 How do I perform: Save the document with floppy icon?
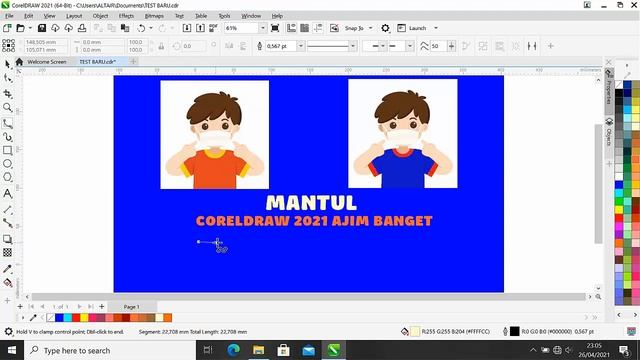42,28
